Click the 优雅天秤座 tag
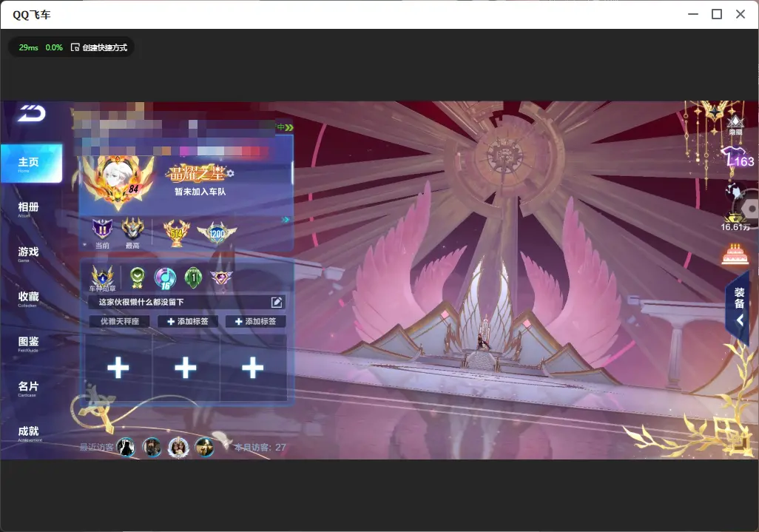 [120, 321]
